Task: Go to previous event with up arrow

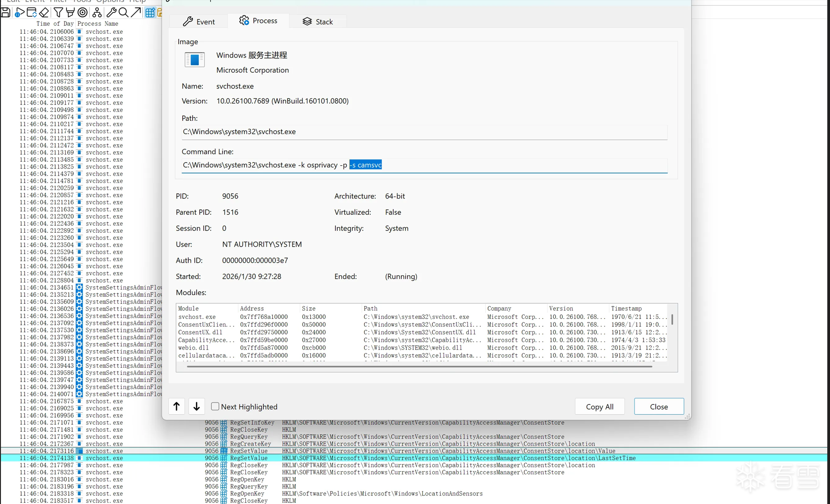Action: click(177, 407)
